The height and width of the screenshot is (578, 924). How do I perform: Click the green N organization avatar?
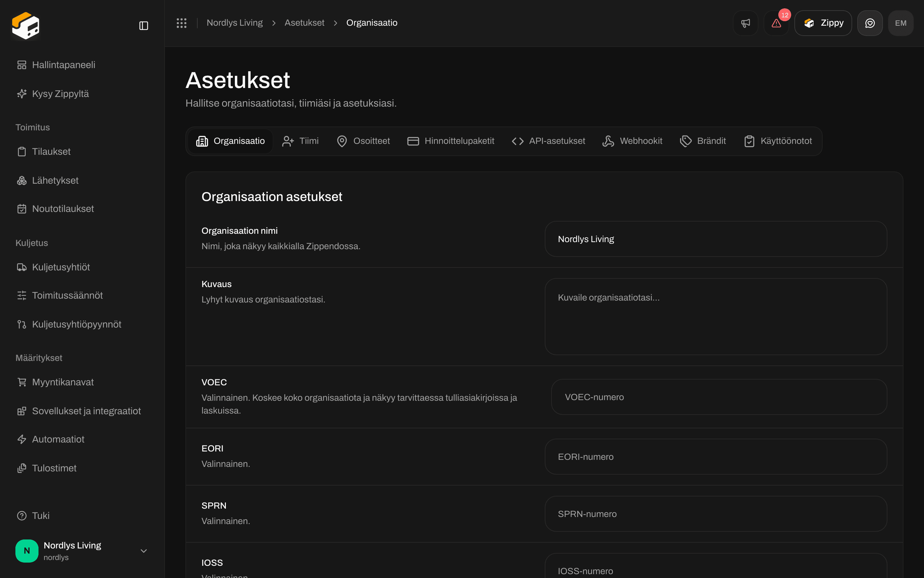[27, 551]
